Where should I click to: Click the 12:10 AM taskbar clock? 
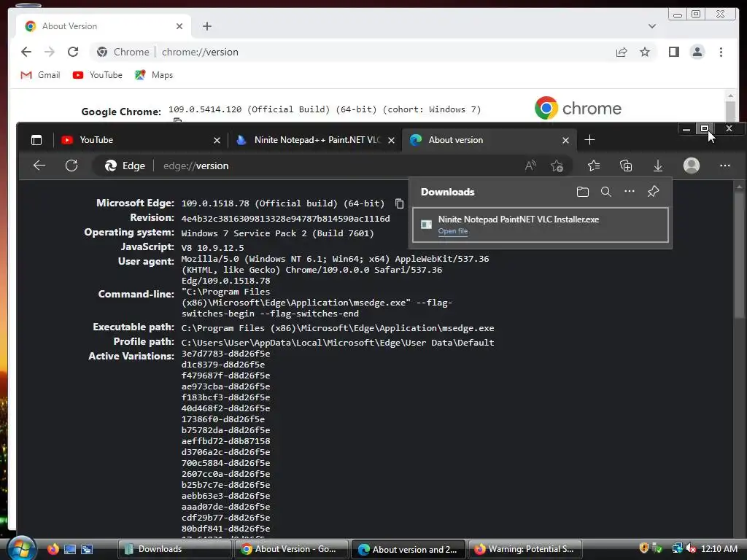(x=719, y=549)
